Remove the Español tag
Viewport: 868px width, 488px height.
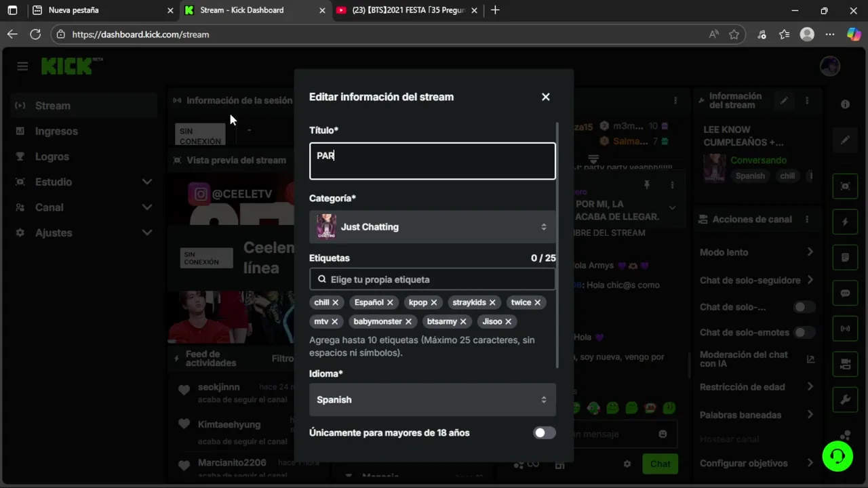click(390, 302)
